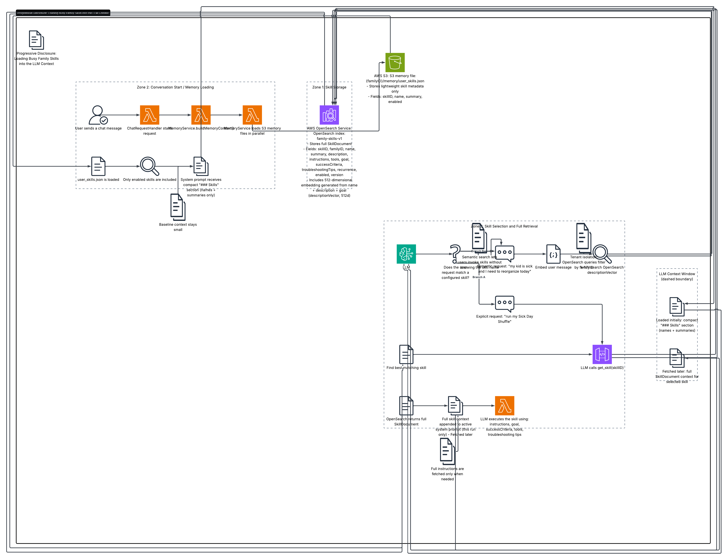Click the question mark decision icon
This screenshot has width=728, height=560.
455,254
